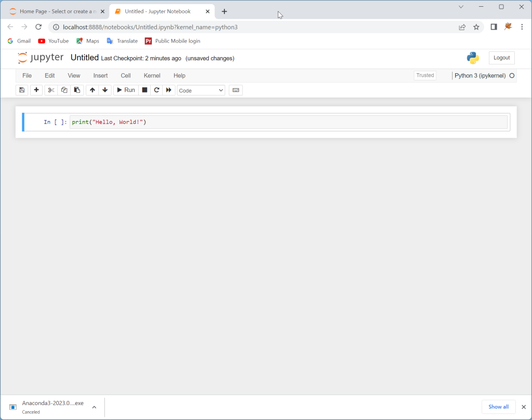
Task: Open a new browser tab
Action: coord(224,11)
